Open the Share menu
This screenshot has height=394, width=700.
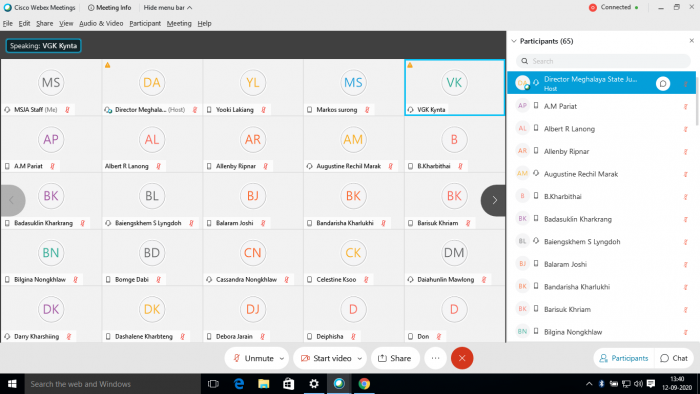[45, 23]
